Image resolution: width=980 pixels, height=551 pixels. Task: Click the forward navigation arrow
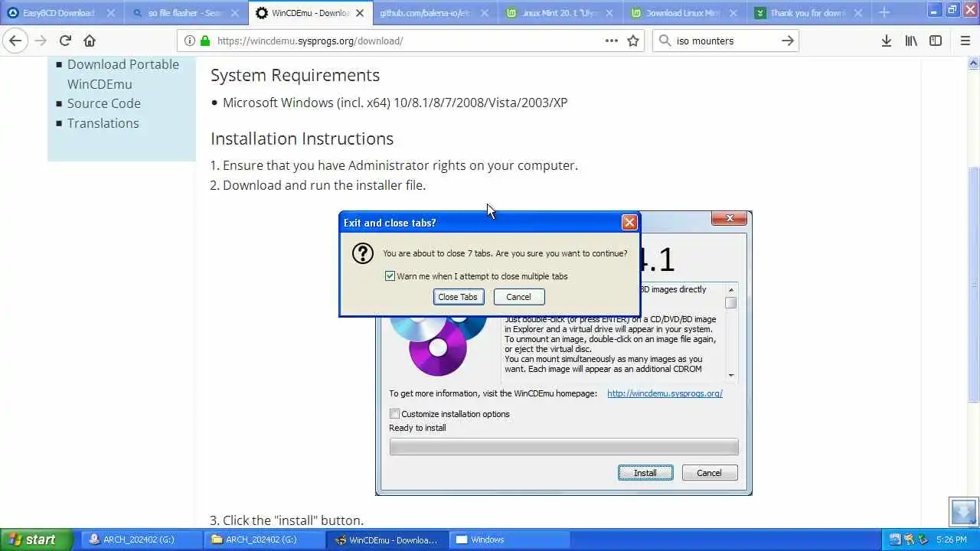click(41, 41)
